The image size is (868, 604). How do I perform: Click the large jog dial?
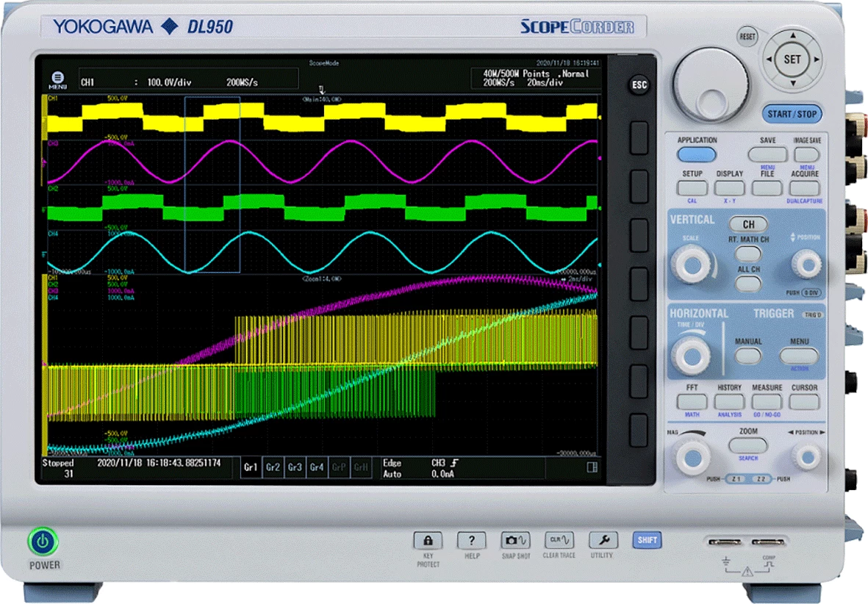711,86
